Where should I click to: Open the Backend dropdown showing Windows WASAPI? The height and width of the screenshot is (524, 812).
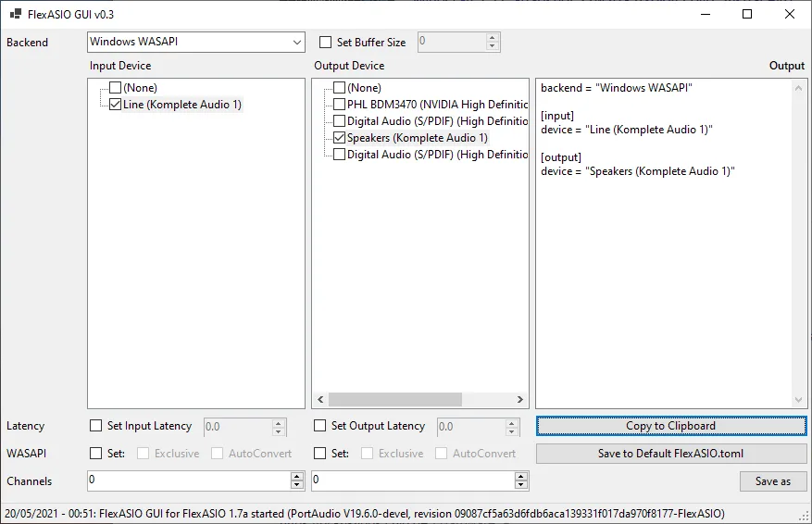195,42
